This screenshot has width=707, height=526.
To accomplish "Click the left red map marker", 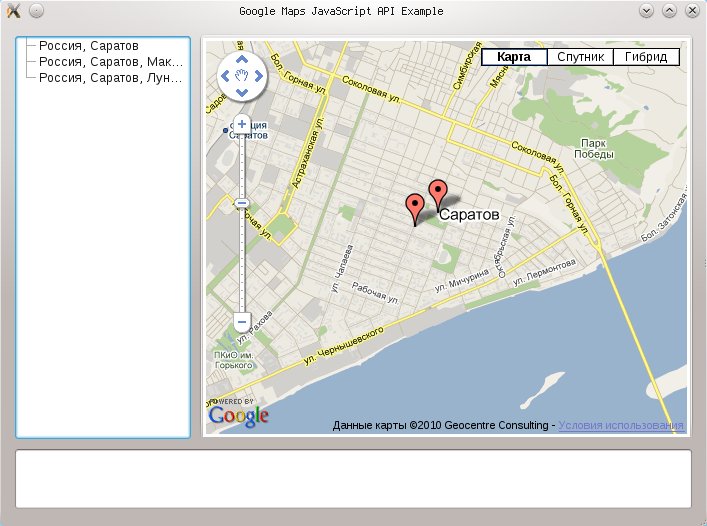I will pyautogui.click(x=415, y=209).
